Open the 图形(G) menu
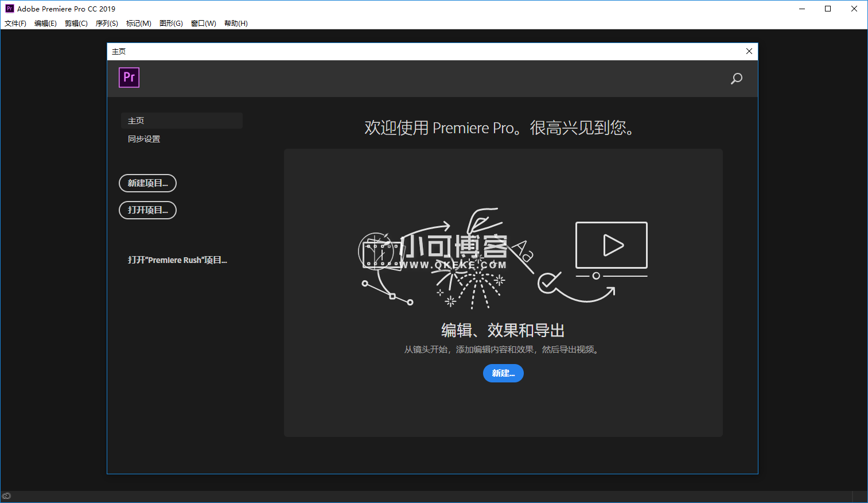 pos(171,24)
